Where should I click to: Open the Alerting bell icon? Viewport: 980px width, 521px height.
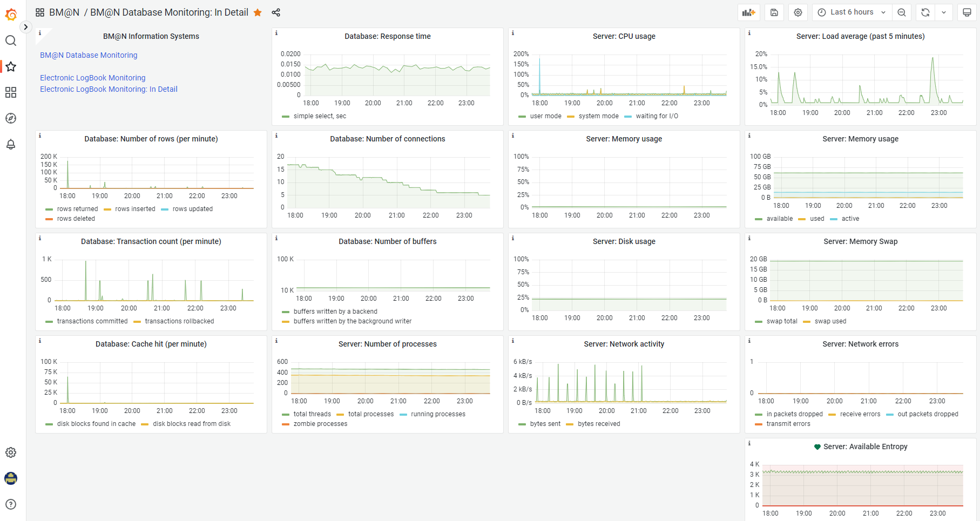coord(11,144)
